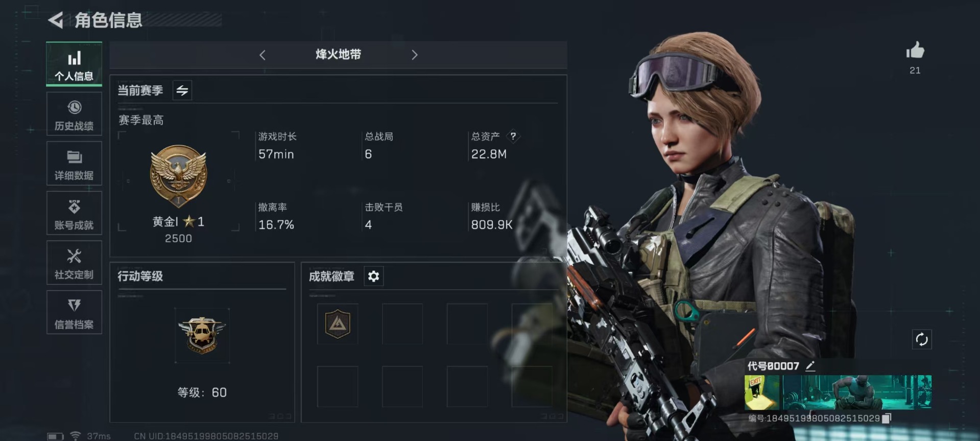
Task: Edit the nickname 代号00007
Action: pos(810,366)
